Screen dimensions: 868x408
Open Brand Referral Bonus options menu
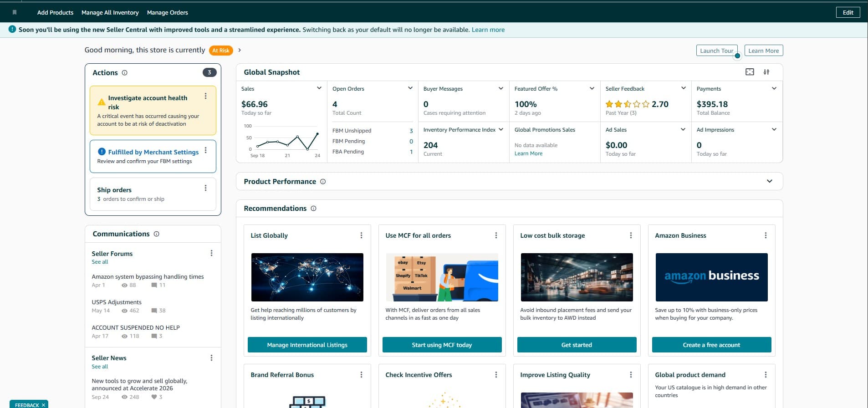click(361, 375)
